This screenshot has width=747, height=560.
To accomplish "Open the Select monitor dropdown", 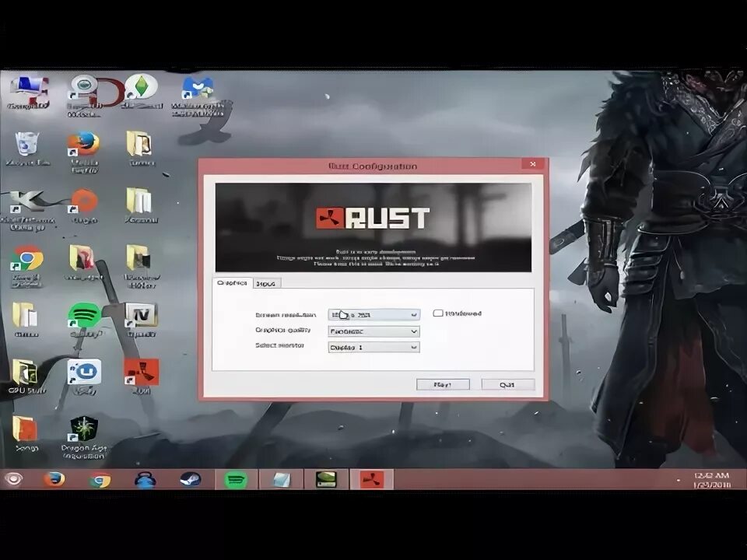I will click(x=374, y=348).
